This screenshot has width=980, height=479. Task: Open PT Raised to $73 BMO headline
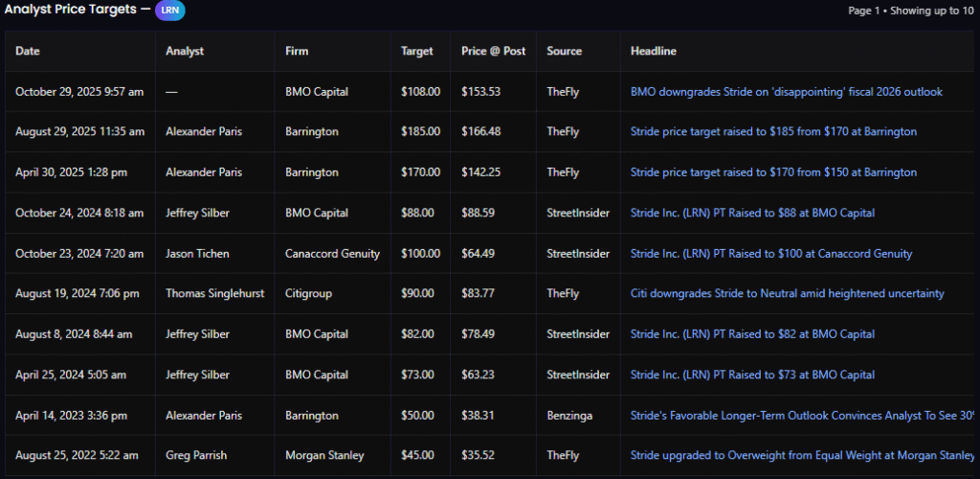(752, 375)
